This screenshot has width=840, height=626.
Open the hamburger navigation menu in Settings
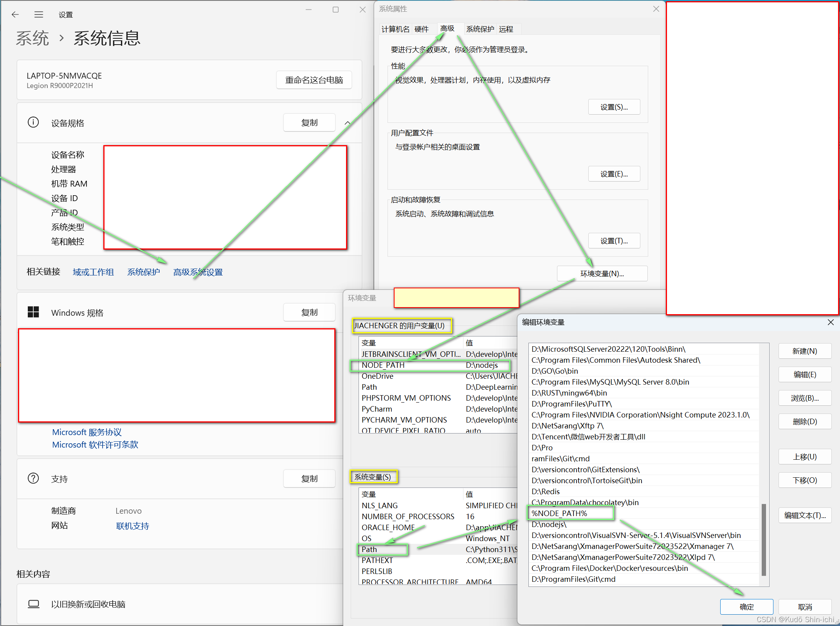(x=39, y=14)
